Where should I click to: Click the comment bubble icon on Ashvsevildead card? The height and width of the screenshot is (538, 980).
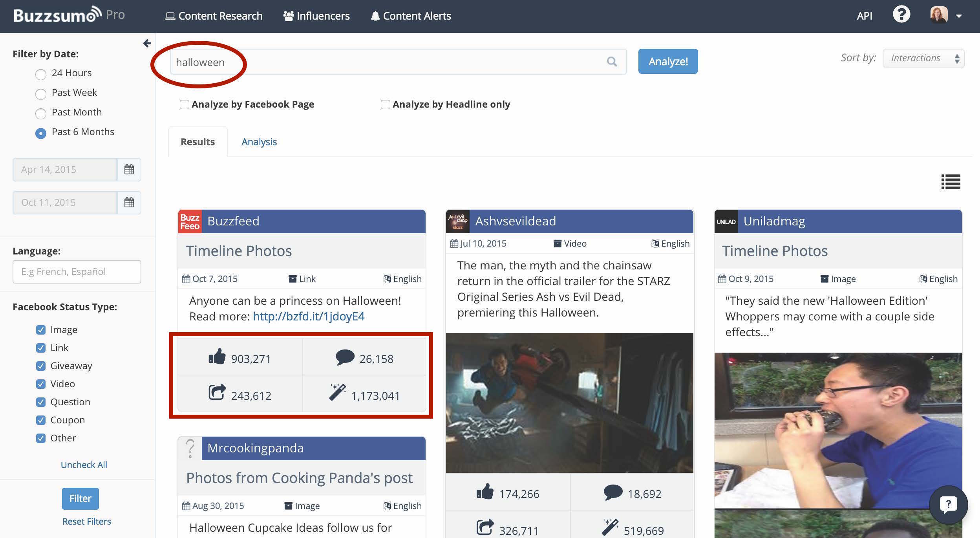coord(613,492)
